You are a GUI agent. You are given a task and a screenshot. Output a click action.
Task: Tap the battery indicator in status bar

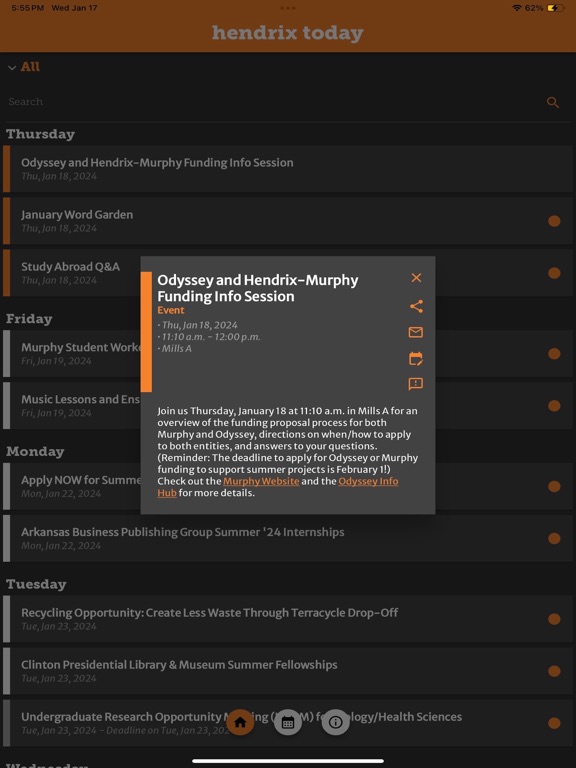pos(555,8)
